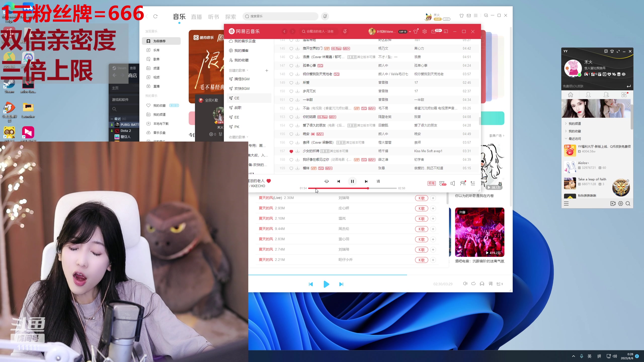Expand 我的频道 in the YY sidebar

click(575, 123)
